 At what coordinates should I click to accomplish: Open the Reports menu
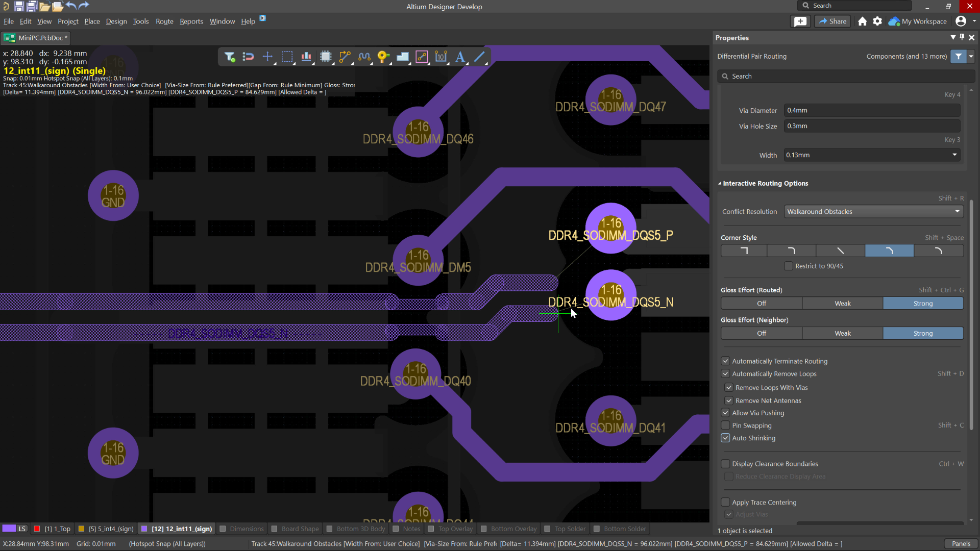pos(191,21)
